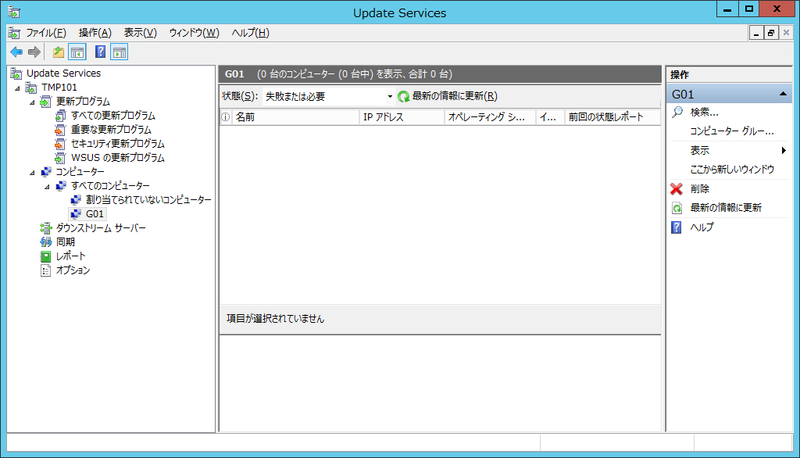Click the ダウンストリーム サーバー icon

(x=45, y=228)
